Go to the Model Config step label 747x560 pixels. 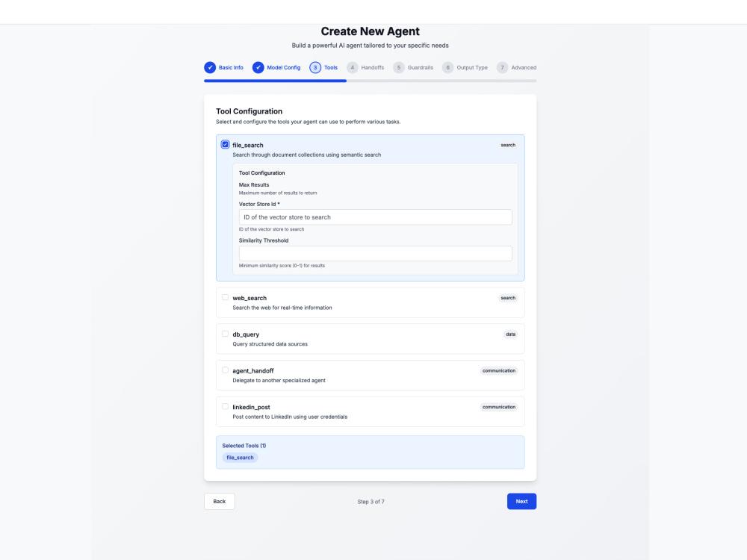coord(283,68)
